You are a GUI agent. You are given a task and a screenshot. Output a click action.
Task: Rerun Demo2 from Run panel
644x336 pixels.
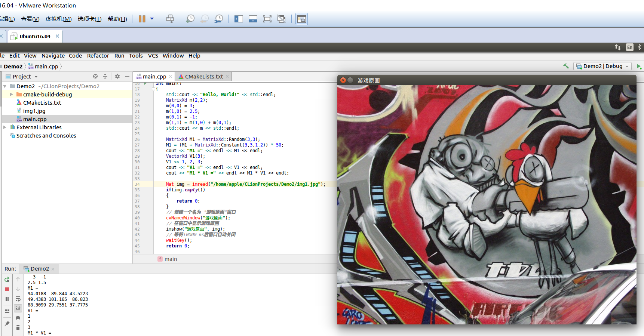click(x=7, y=280)
